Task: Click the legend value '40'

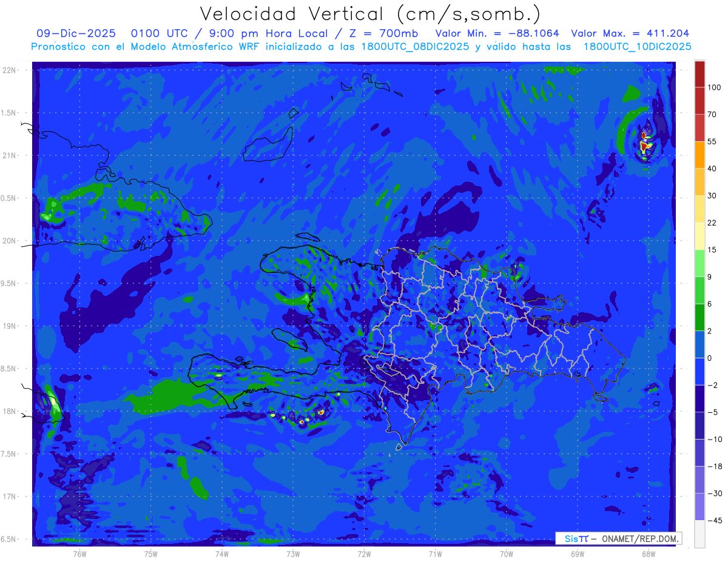Action: 712,169
